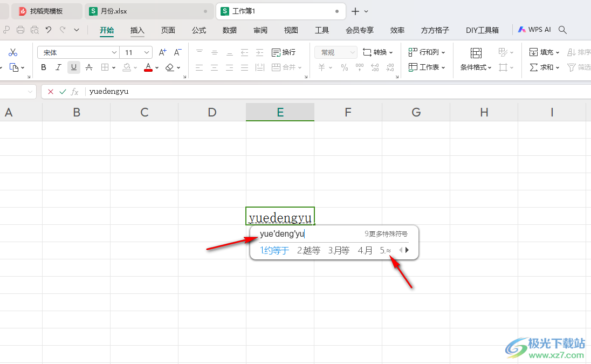Click the increase font size icon
Viewport: 591px width, 364px height.
click(162, 52)
